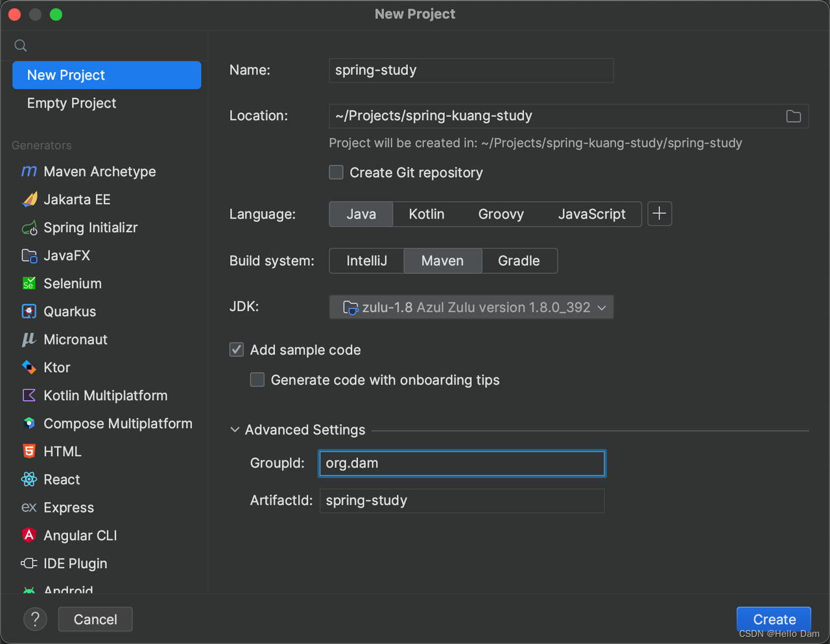The height and width of the screenshot is (644, 830).
Task: Open help with question mark button
Action: 36,619
